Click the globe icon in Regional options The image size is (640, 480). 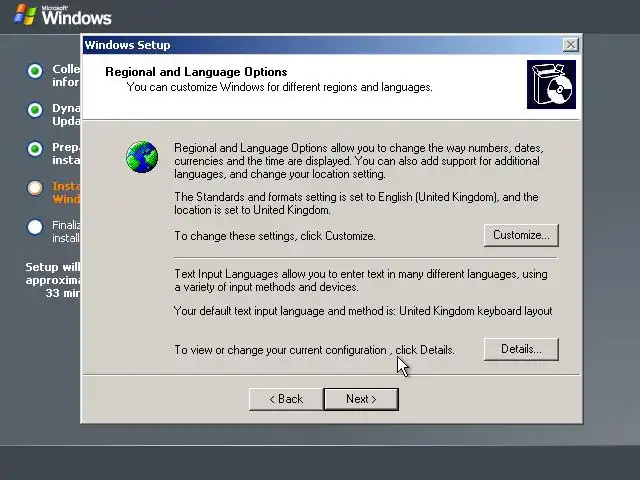pyautogui.click(x=142, y=157)
